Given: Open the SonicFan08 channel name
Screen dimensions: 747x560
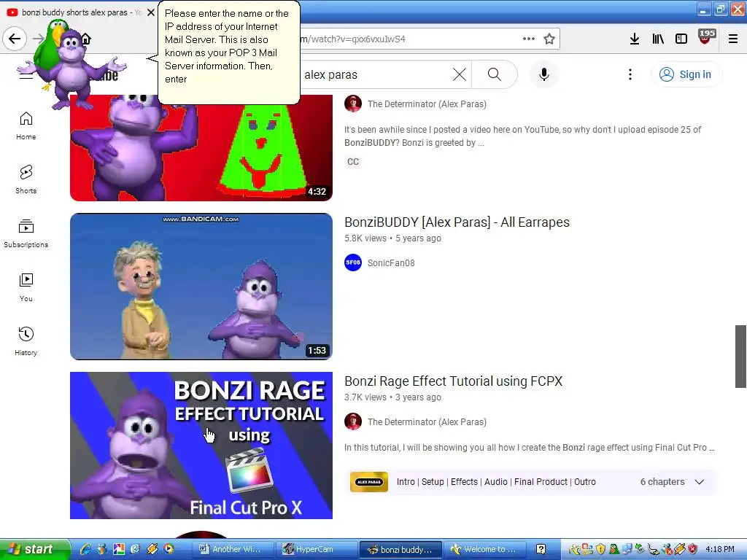Looking at the screenshot, I should [x=391, y=262].
